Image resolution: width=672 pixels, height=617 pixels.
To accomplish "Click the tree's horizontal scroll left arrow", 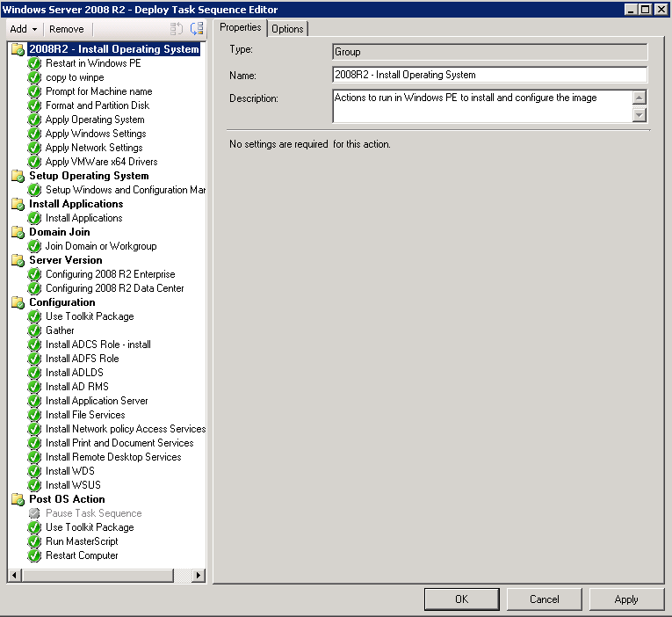I will [x=15, y=576].
